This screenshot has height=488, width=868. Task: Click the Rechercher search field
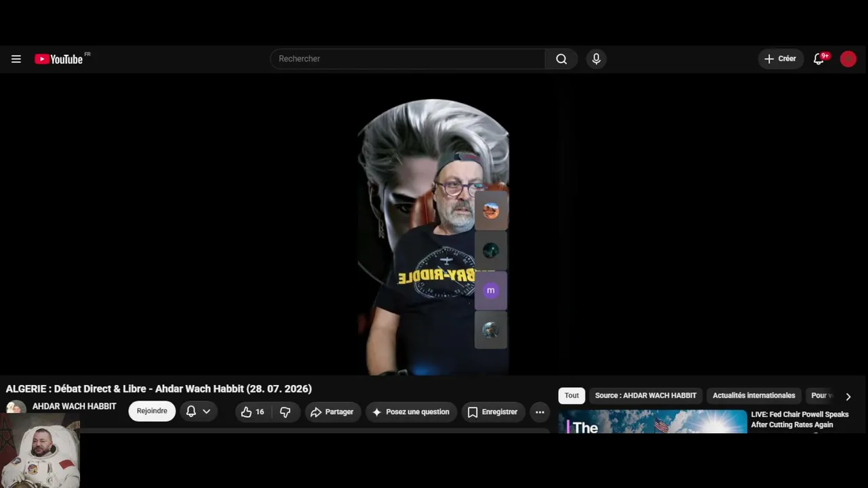click(x=408, y=59)
